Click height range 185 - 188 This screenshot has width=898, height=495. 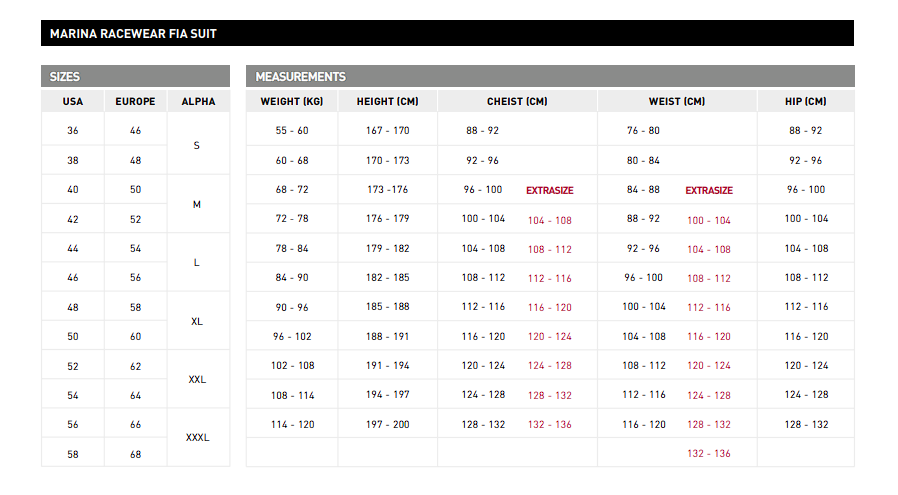point(388,307)
